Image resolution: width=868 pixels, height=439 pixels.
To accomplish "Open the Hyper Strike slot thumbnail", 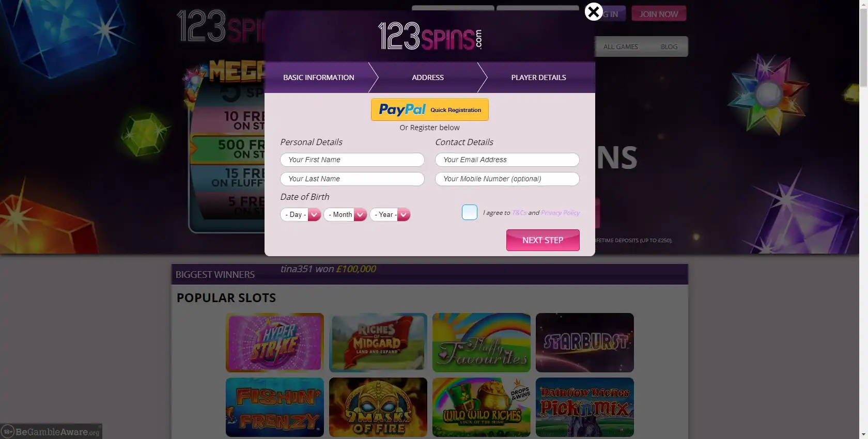I will point(275,342).
